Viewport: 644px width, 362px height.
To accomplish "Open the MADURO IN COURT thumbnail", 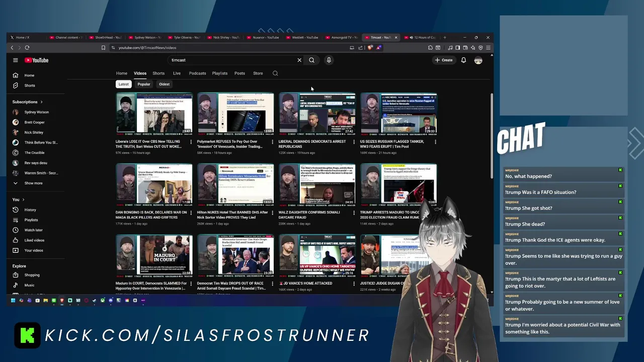I will point(154,256).
